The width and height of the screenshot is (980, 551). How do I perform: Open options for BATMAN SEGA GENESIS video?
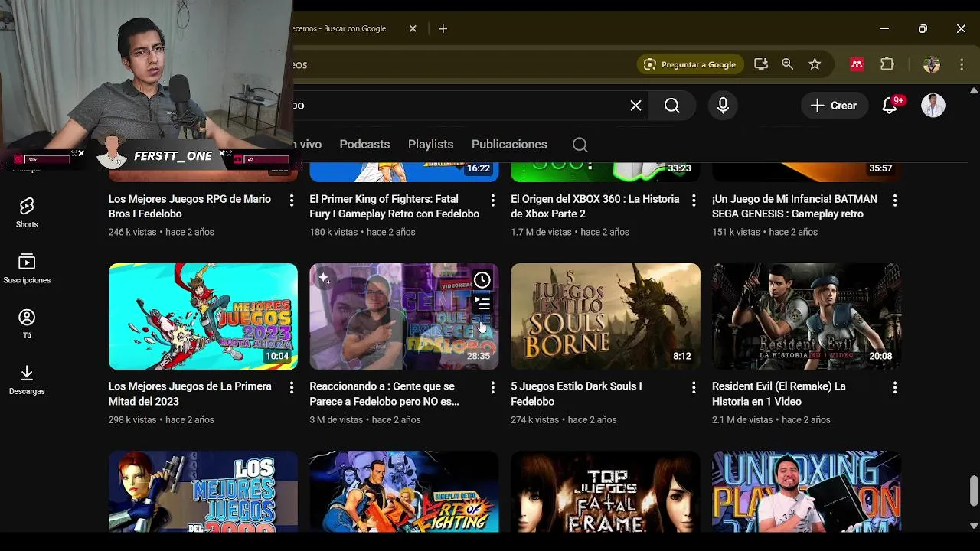tap(895, 201)
